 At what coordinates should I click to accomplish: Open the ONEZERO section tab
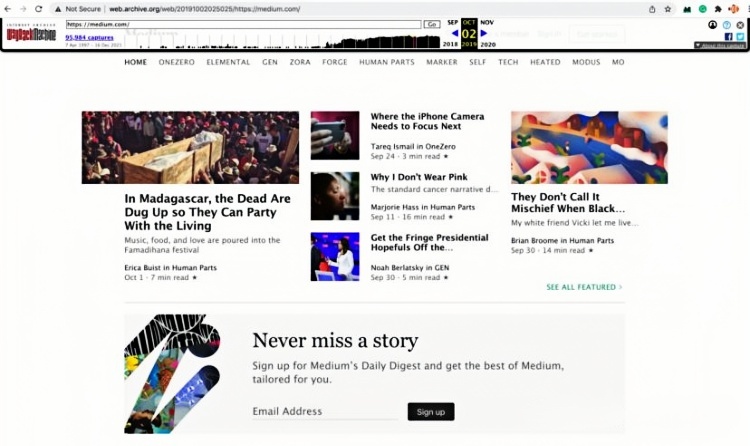click(176, 62)
